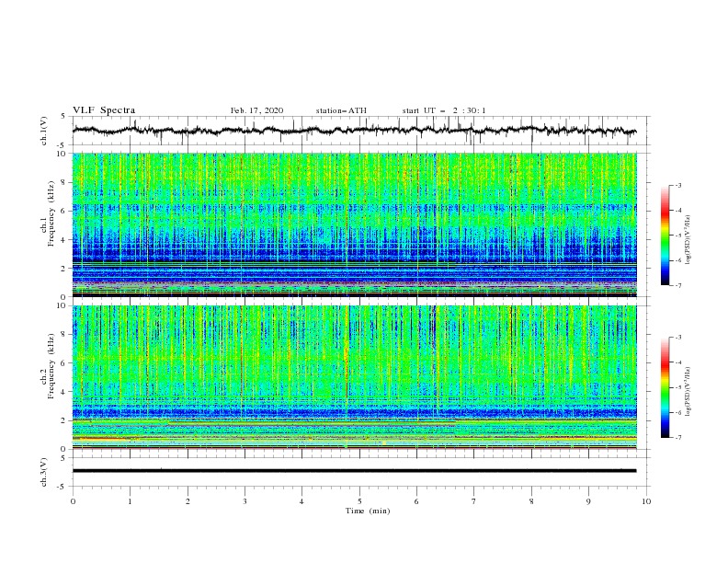Click the 'Time (min)' axis label
728x563 pixels.
368,511
